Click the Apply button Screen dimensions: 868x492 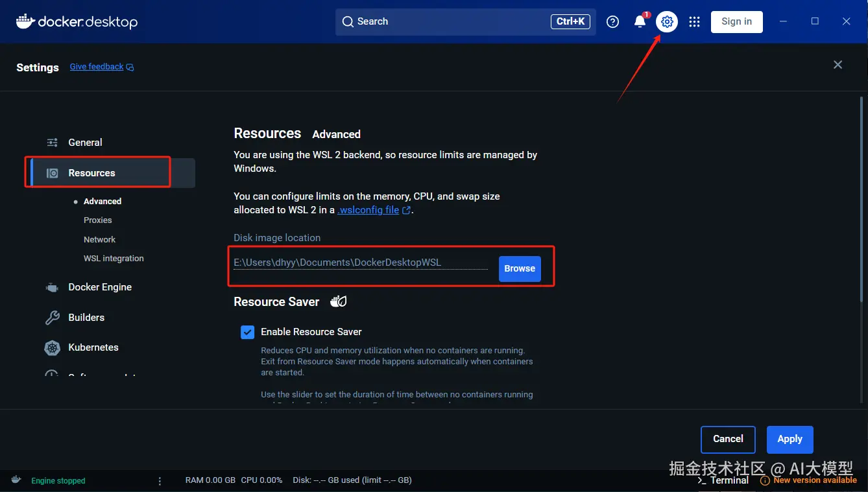790,439
